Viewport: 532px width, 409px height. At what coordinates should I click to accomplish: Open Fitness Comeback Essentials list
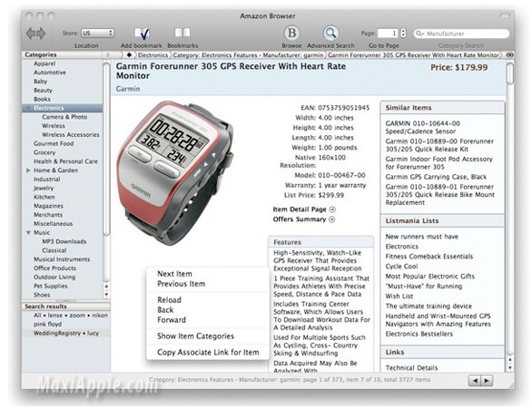(x=429, y=257)
